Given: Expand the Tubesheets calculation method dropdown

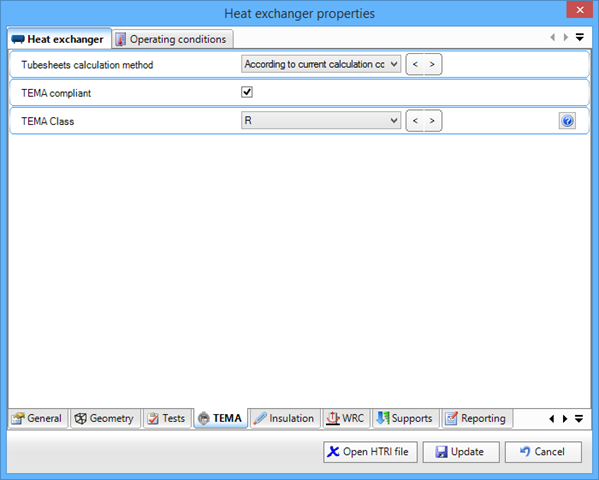Looking at the screenshot, I should (x=321, y=64).
